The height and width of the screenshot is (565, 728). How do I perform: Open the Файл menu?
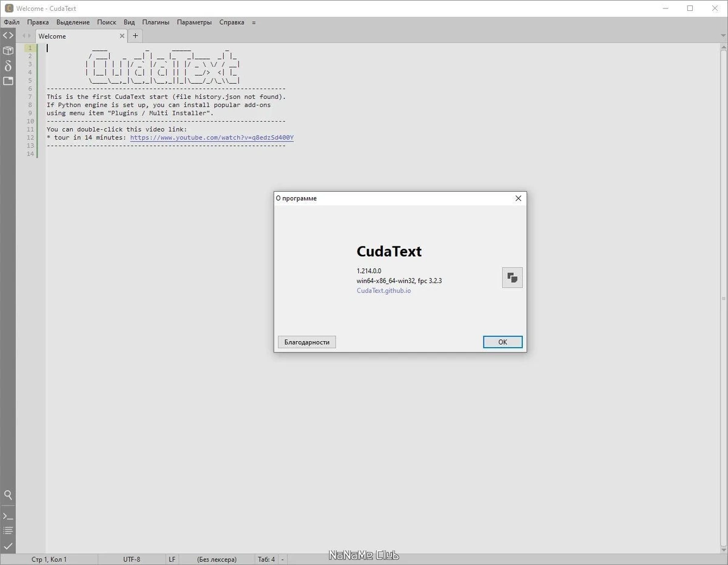pos(12,22)
